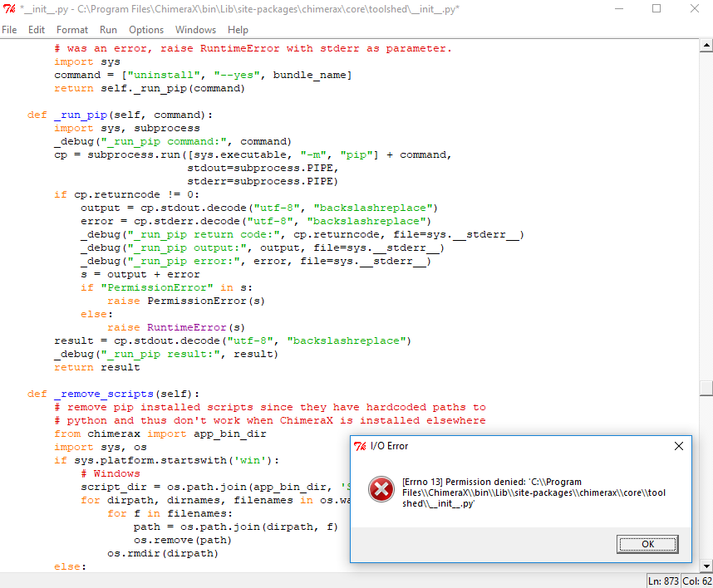Click the IDLE window feather icon
Viewport: 713px width, 588px height.
click(x=9, y=9)
